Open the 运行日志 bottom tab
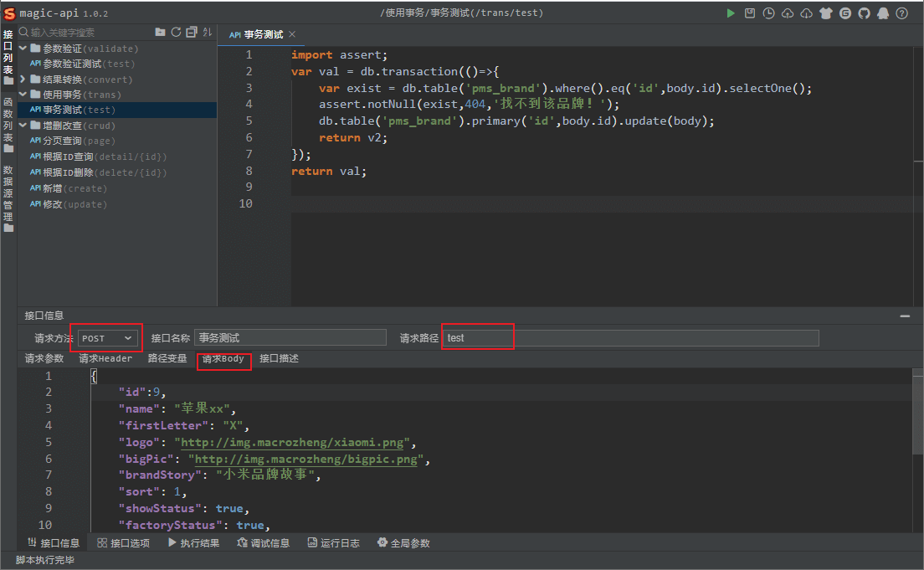The height and width of the screenshot is (570, 924). pyautogui.click(x=334, y=543)
